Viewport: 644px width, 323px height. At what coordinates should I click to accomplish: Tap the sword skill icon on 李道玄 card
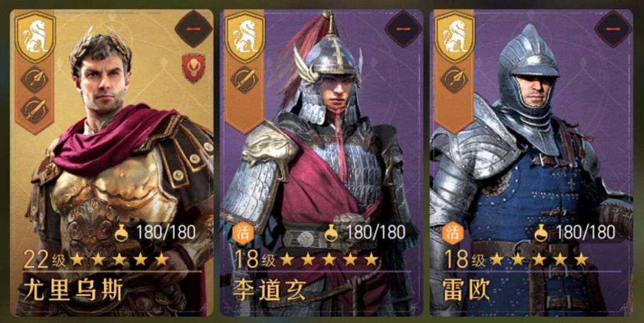tap(245, 79)
